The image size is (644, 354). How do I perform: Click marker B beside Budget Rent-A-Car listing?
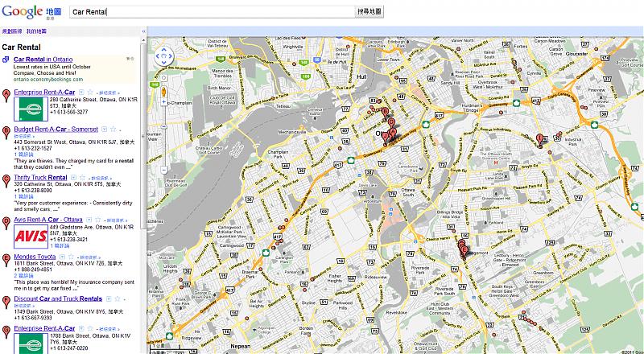(6, 133)
